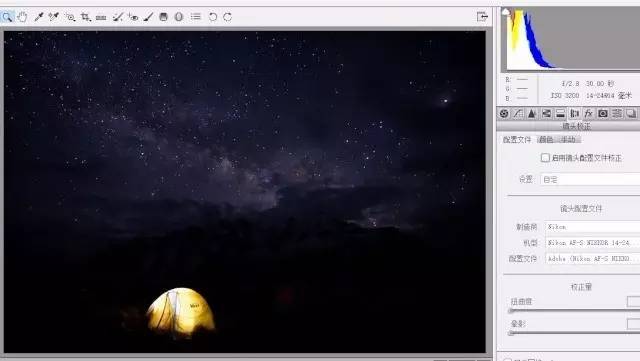Select the Red Eye Removal tool
Screen dimensions: 640x361
133,17
